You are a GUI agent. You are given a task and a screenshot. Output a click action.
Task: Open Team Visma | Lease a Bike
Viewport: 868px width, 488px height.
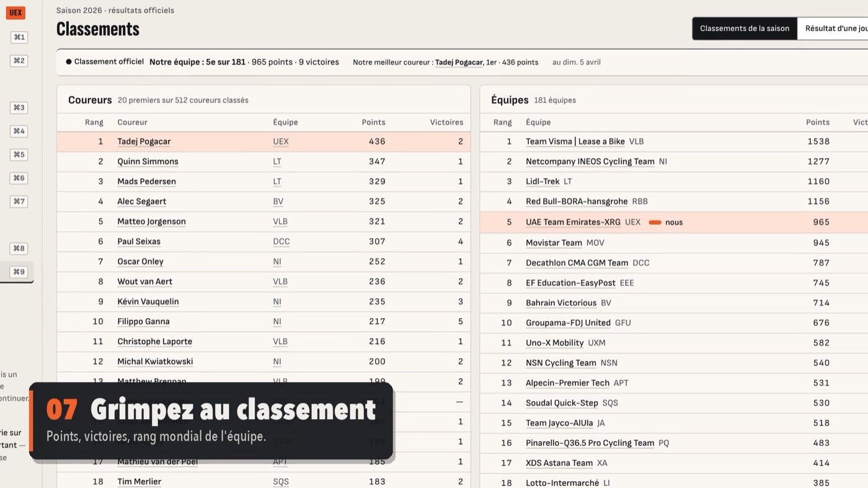click(x=575, y=142)
